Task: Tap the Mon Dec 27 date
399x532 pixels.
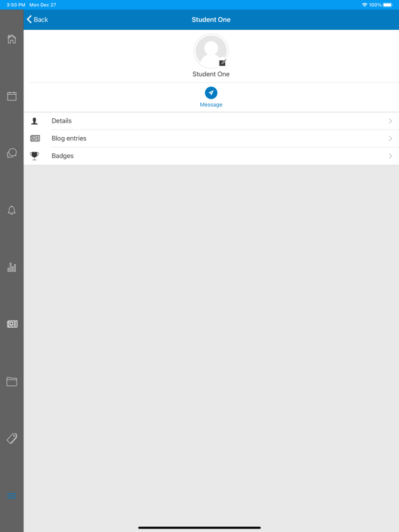Action: click(x=43, y=5)
